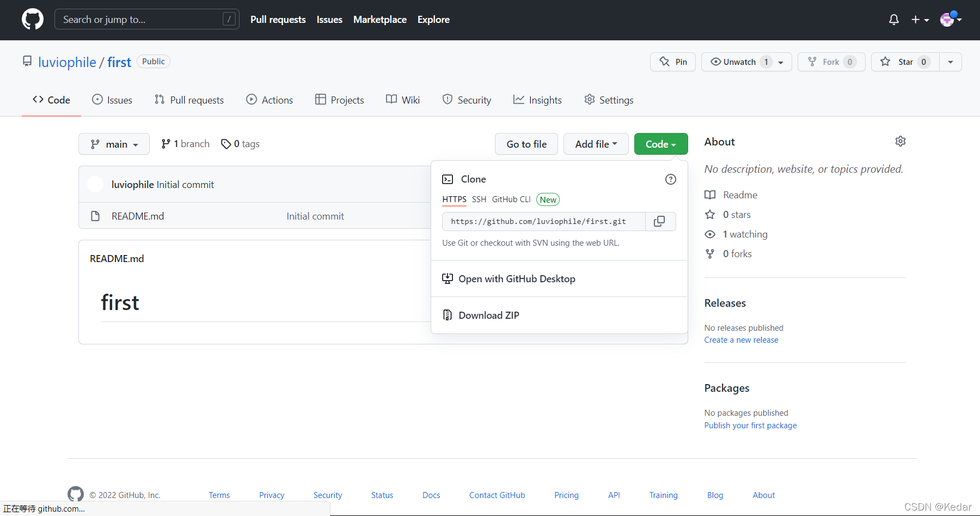This screenshot has height=516, width=980.
Task: Open the Projects tab
Action: (339, 100)
